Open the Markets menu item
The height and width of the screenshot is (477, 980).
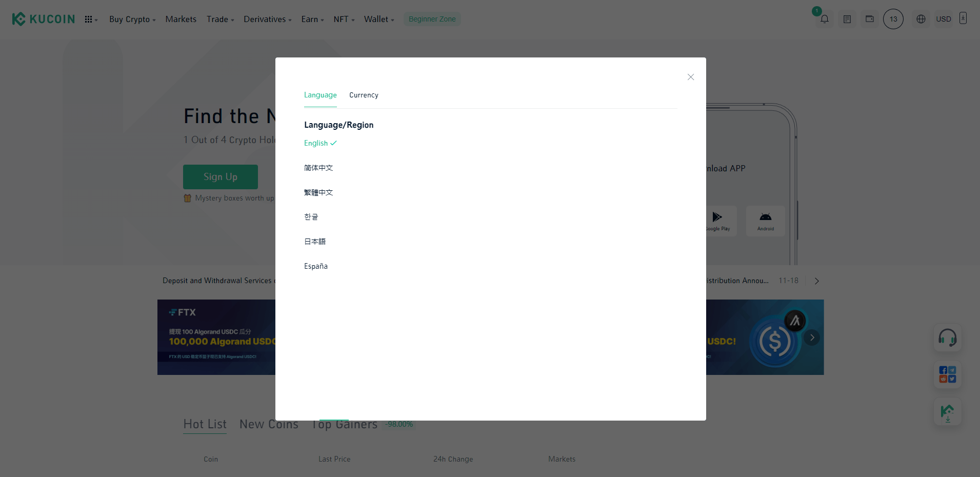click(181, 19)
